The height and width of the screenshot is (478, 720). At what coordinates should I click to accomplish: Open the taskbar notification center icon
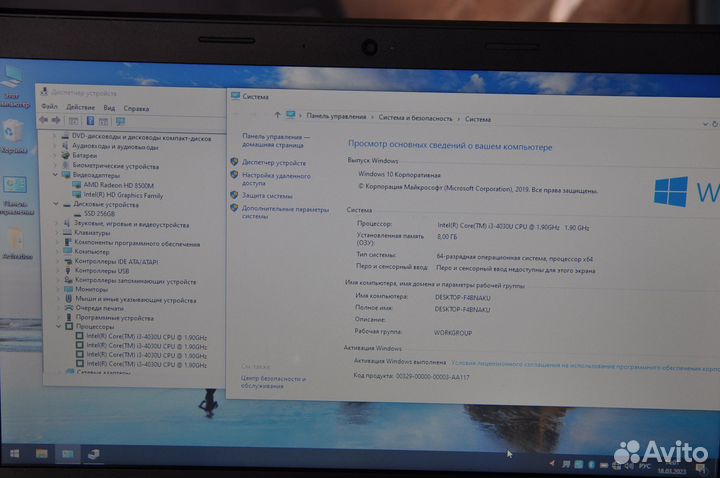click(x=701, y=468)
